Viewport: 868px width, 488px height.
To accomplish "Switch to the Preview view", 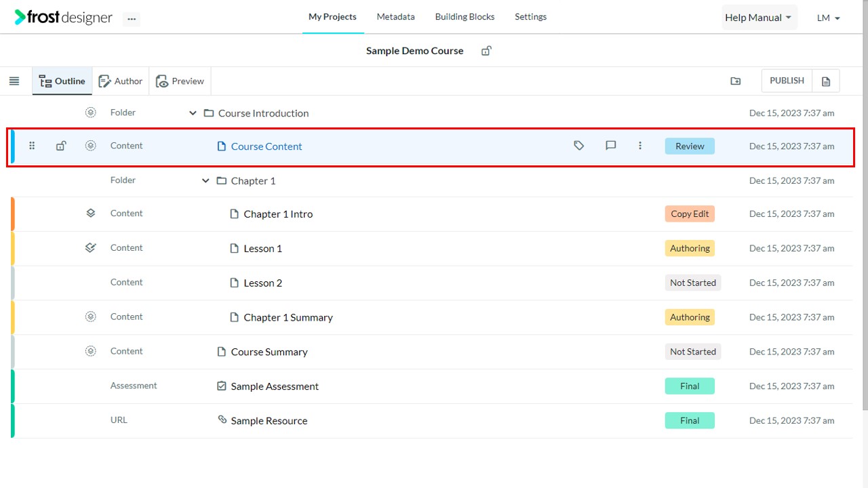I will [x=180, y=81].
